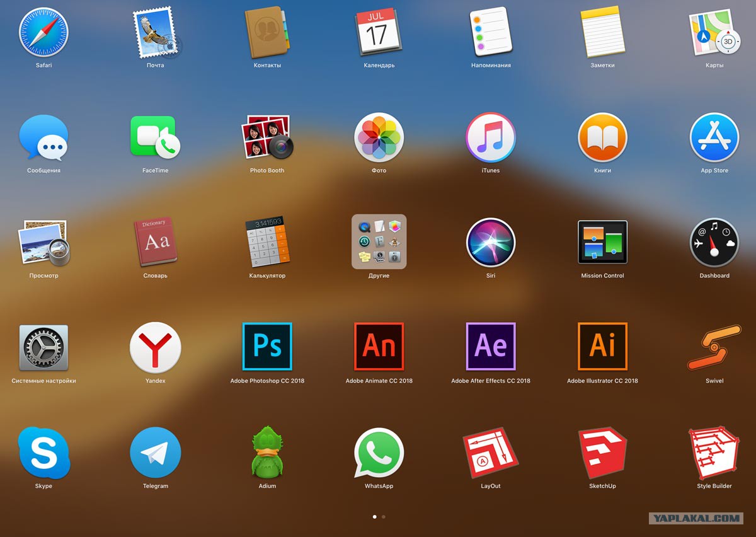This screenshot has width=756, height=537.
Task: Open the Swivel app
Action: 714,347
